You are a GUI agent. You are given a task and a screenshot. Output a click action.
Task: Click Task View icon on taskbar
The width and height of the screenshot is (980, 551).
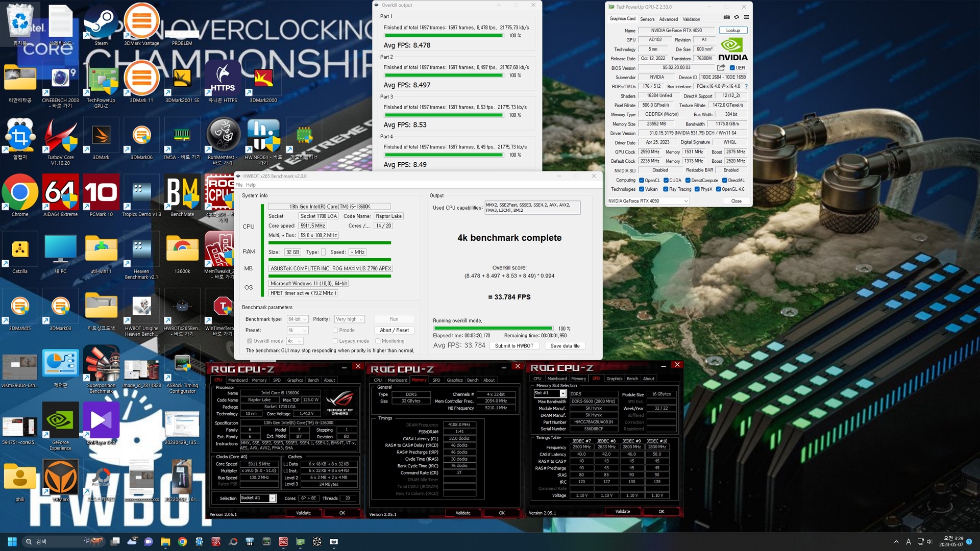115,541
